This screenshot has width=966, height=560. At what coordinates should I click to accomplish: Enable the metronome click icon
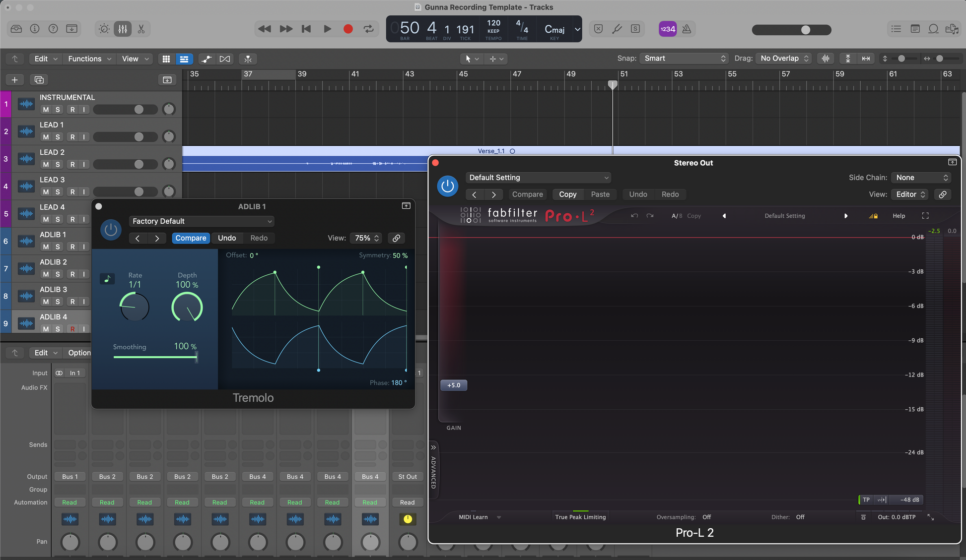(687, 29)
